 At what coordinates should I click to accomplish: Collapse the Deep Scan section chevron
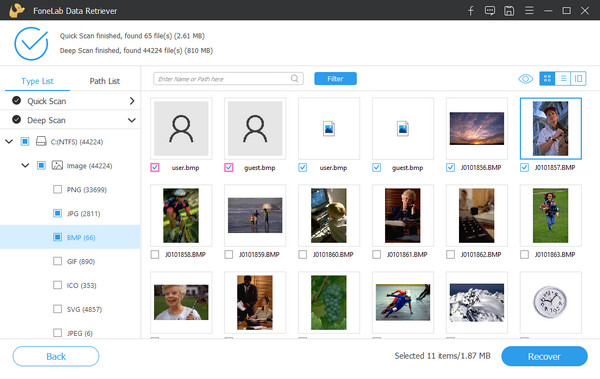[x=132, y=120]
